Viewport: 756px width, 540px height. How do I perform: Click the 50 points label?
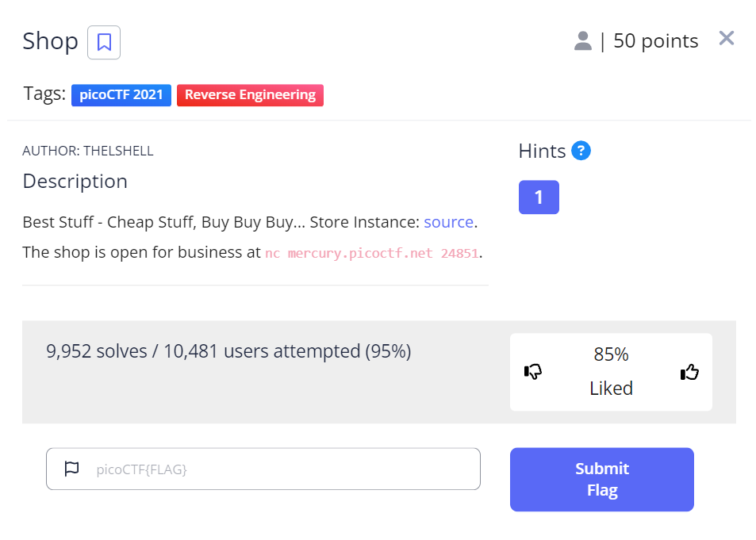[x=656, y=41]
